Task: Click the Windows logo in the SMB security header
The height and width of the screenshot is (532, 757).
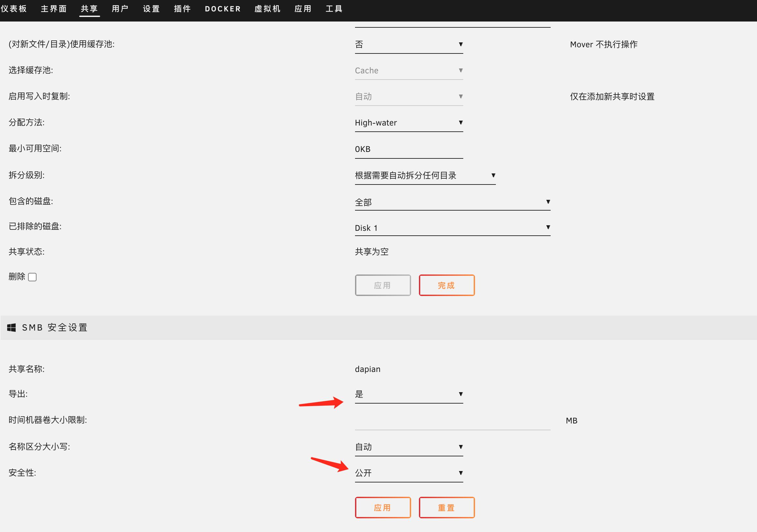Action: coord(11,327)
